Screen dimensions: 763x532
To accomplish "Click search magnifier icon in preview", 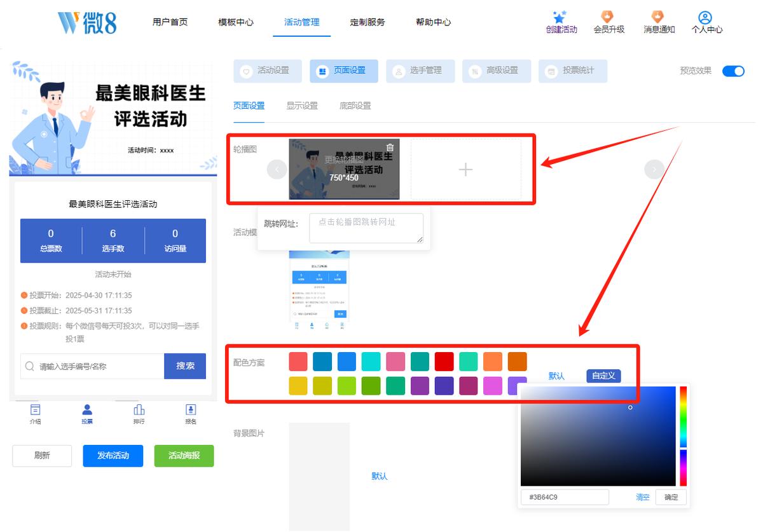I will [x=30, y=367].
